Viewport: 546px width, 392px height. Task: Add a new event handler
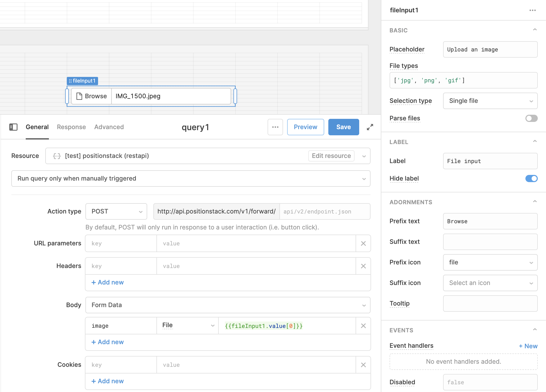528,346
